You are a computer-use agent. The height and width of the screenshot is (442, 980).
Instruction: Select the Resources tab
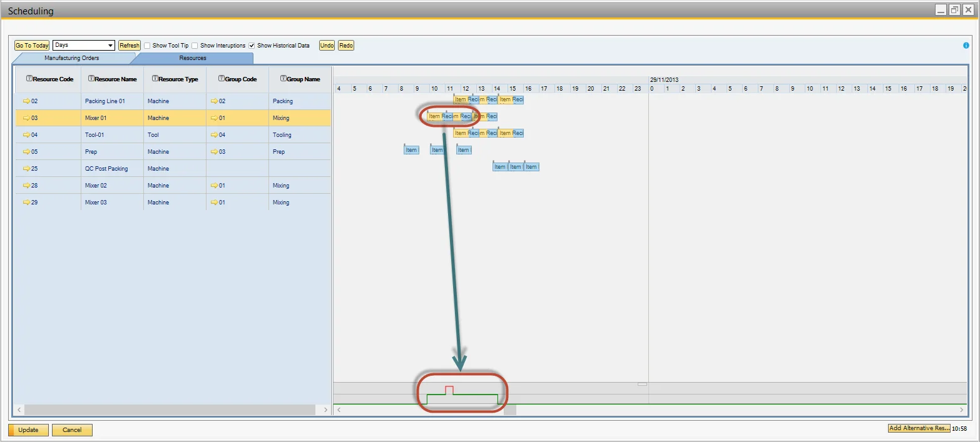[193, 58]
